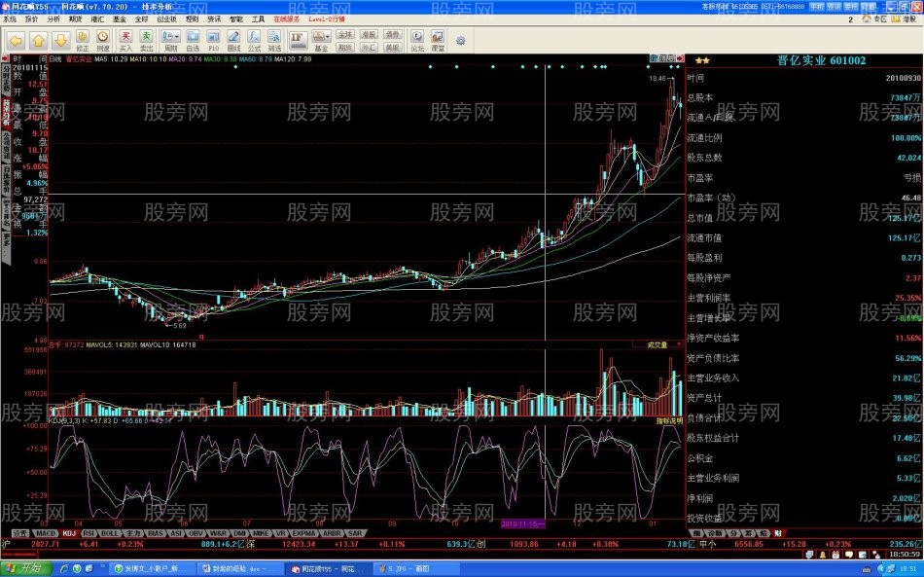Open the 分析 analysis menu
This screenshot has height=577, width=924.
coord(53,19)
